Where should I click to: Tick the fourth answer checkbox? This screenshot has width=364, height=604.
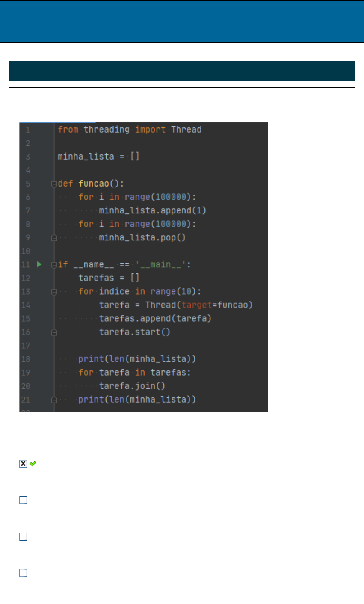tap(23, 573)
